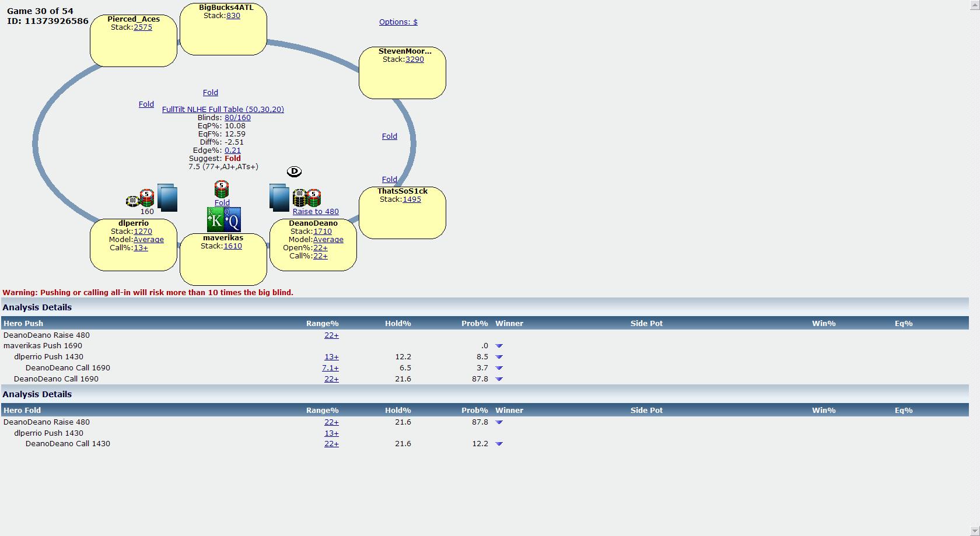The width and height of the screenshot is (980, 536).
Task: Click DeanoDeano's raise chip stack
Action: (307, 198)
